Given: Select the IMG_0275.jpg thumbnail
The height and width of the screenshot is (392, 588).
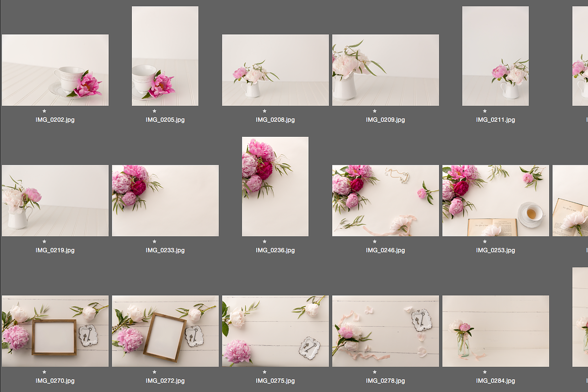Looking at the screenshot, I should 275,331.
